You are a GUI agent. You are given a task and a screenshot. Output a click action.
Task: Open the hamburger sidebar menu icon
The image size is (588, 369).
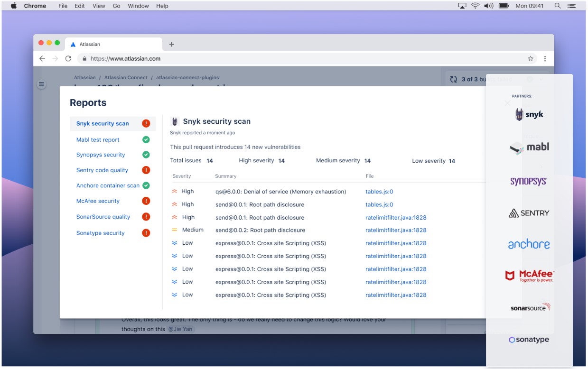(41, 84)
